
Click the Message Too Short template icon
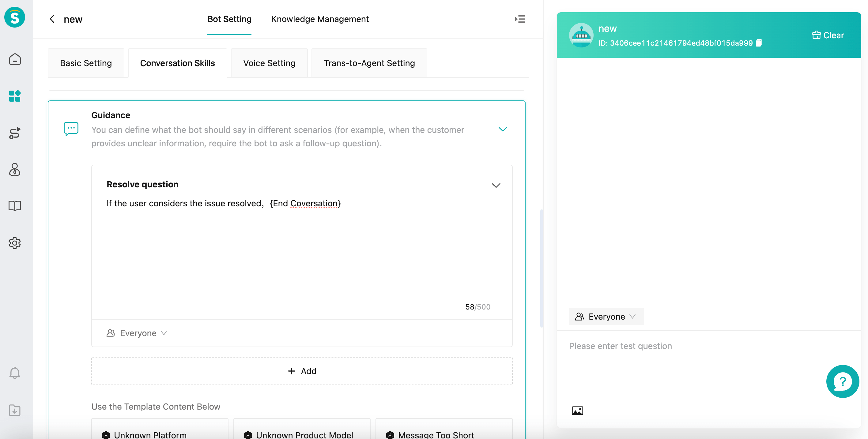point(390,435)
